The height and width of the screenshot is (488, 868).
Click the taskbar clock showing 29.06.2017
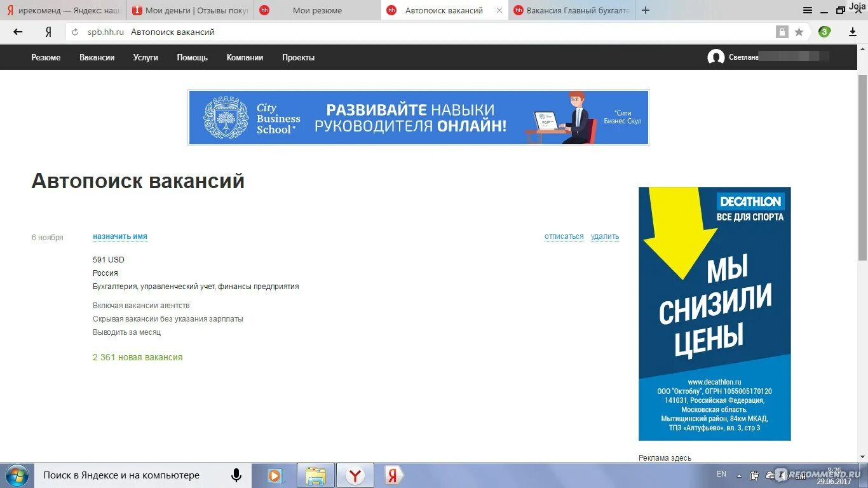coord(834,476)
